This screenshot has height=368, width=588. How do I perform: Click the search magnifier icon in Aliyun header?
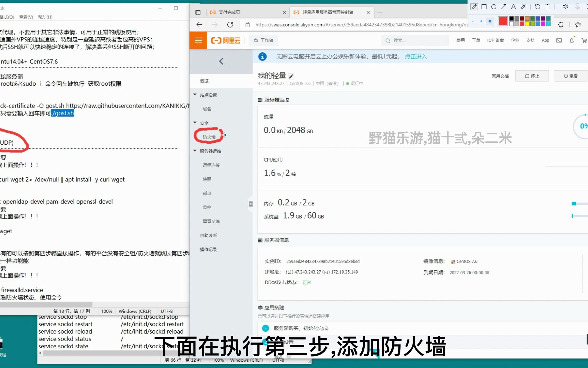(388, 41)
